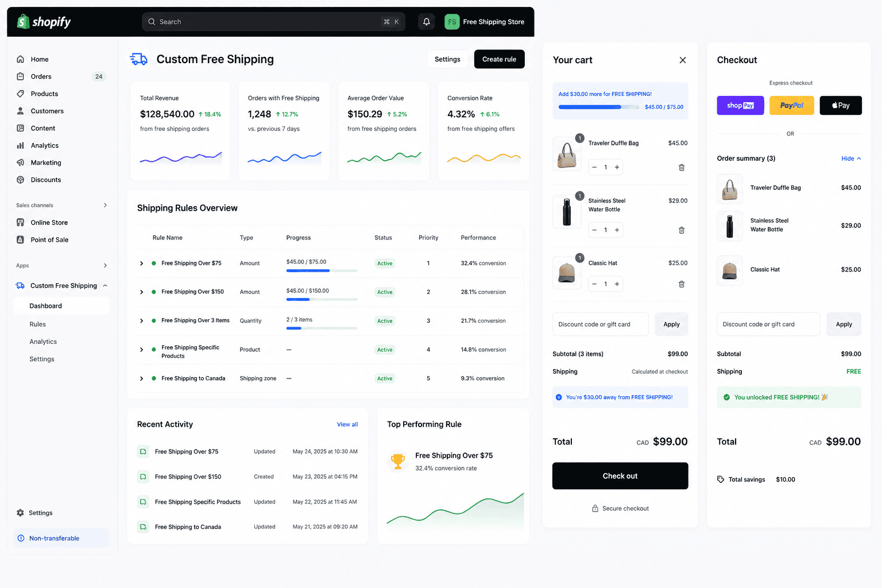The height and width of the screenshot is (588, 882).
Task: Collapse the Custom Free Shipping app menu
Action: click(105, 285)
